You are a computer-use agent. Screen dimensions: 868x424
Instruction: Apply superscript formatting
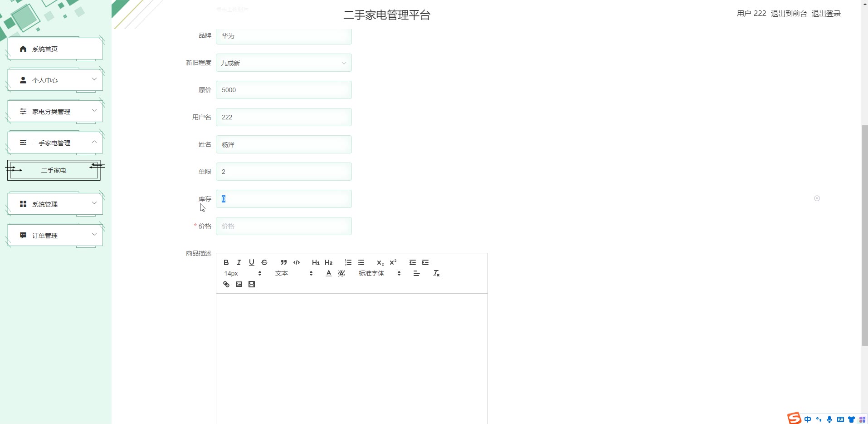(393, 262)
